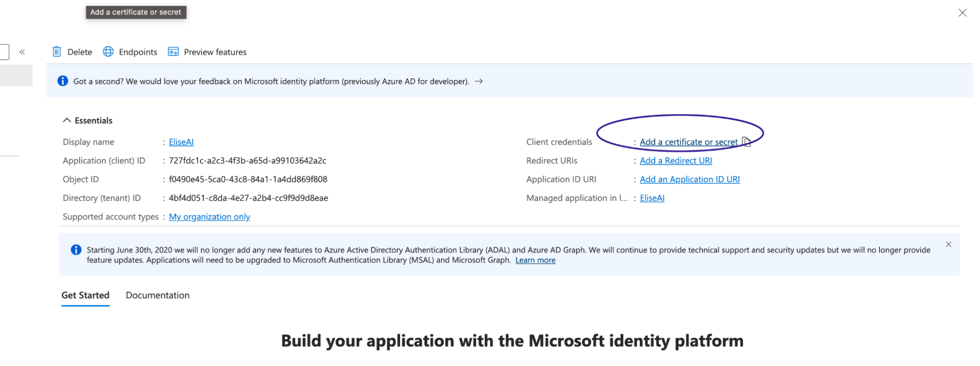
Task: Switch to the Documentation tab
Action: [x=157, y=295]
